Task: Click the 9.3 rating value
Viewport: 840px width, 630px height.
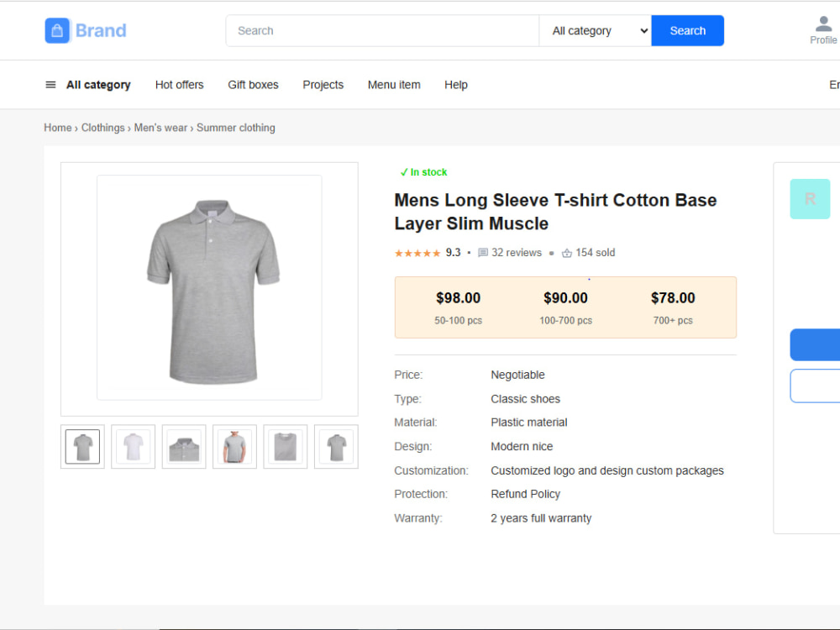Action: click(454, 252)
